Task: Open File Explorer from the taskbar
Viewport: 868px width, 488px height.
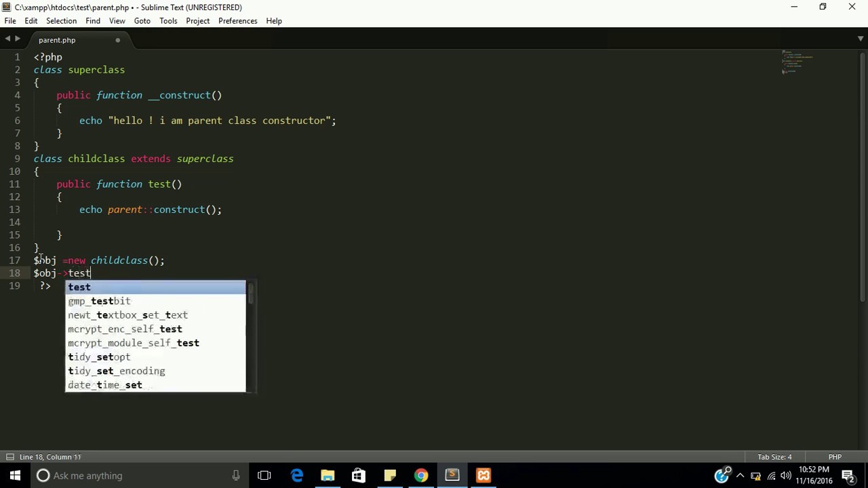Action: click(x=328, y=476)
